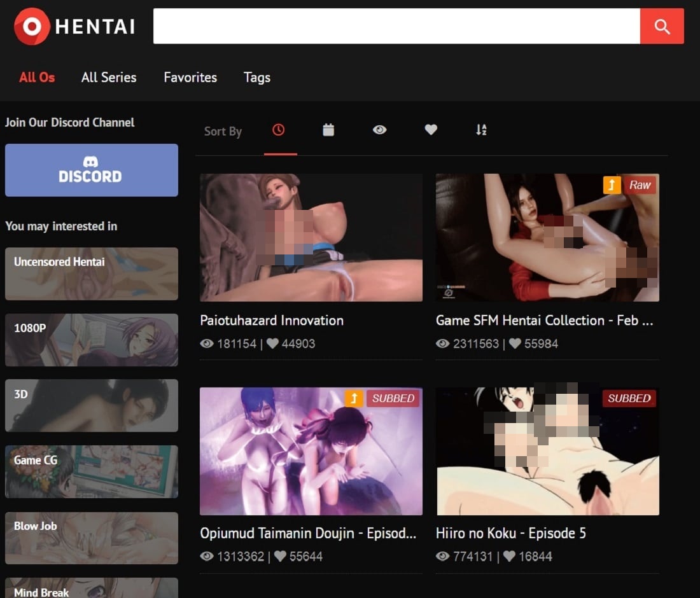Sort by views using the eye icon
The width and height of the screenshot is (700, 598).
click(380, 130)
